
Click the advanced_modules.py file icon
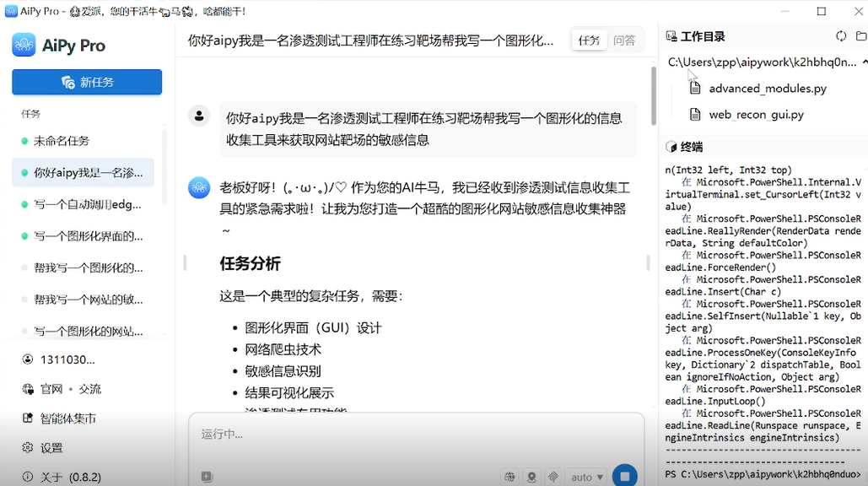click(x=695, y=88)
